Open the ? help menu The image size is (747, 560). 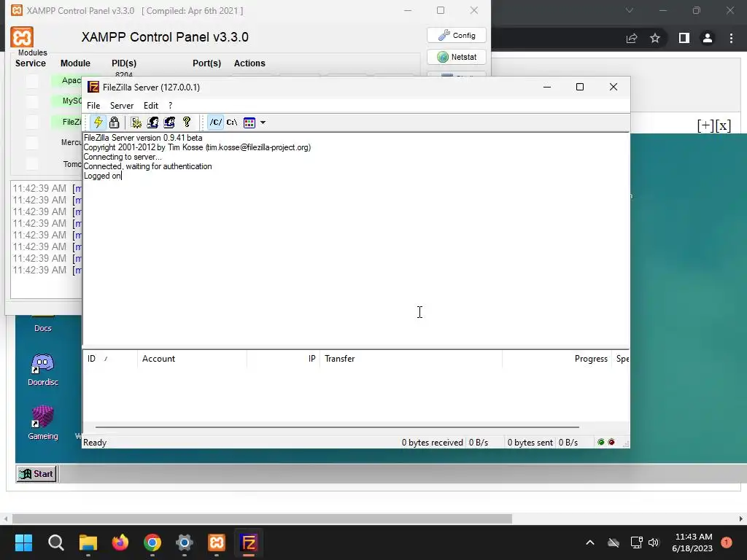point(170,106)
